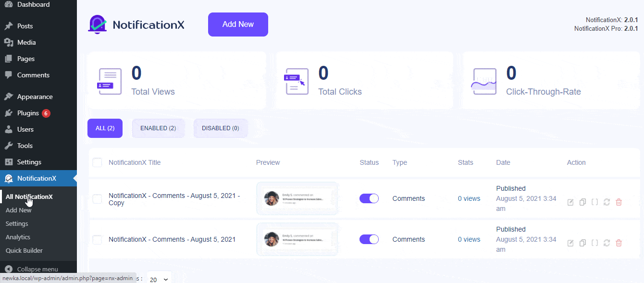Click the Dashboard gauge icon in sidebar

(x=8, y=4)
